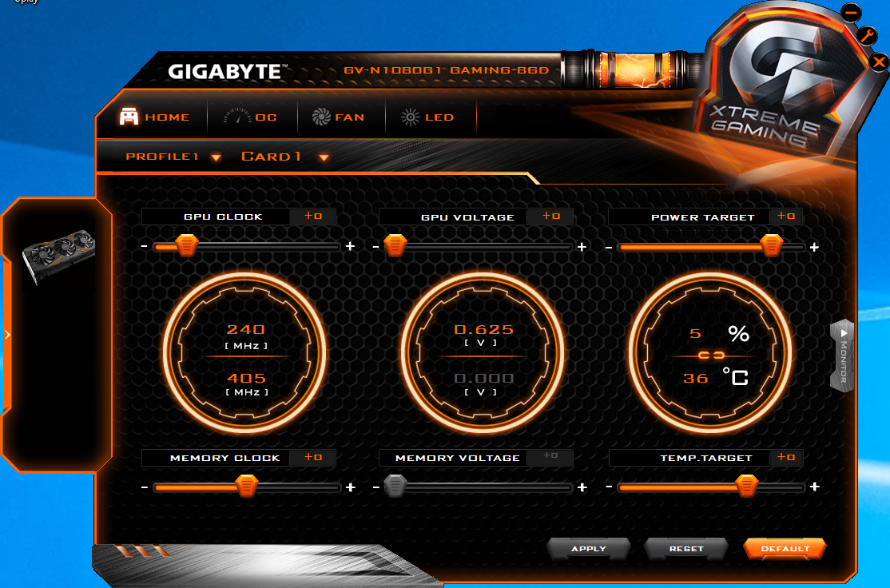The height and width of the screenshot is (588, 890).
Task: Increase Power Target with plus button
Action: tap(815, 247)
